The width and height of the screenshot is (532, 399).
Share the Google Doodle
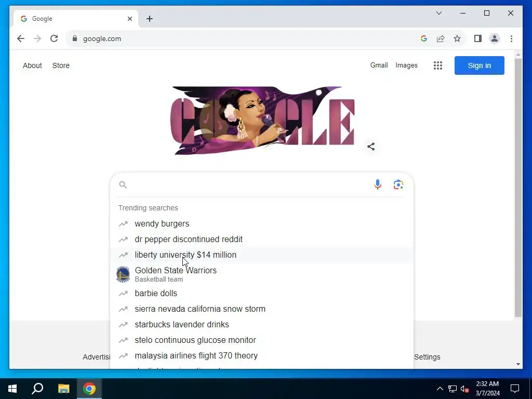pyautogui.click(x=371, y=147)
